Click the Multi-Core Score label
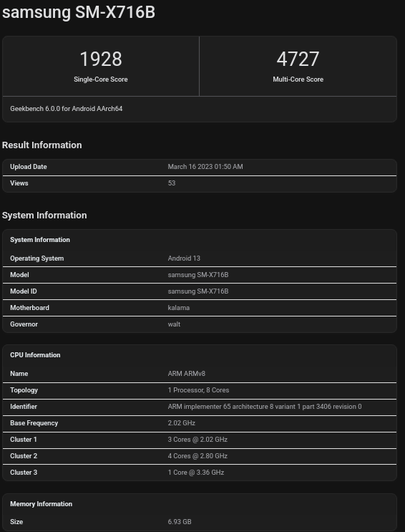405x532 pixels. coord(298,79)
